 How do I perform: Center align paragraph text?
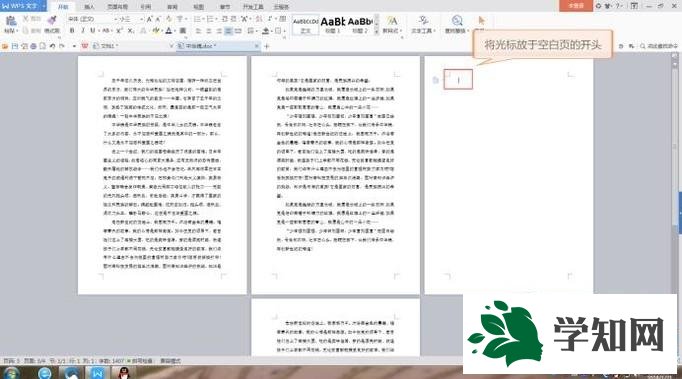click(209, 31)
